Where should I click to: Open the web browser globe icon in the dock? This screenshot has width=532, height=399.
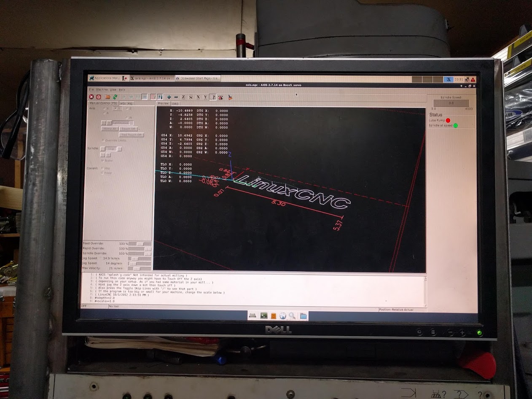pos(282,315)
